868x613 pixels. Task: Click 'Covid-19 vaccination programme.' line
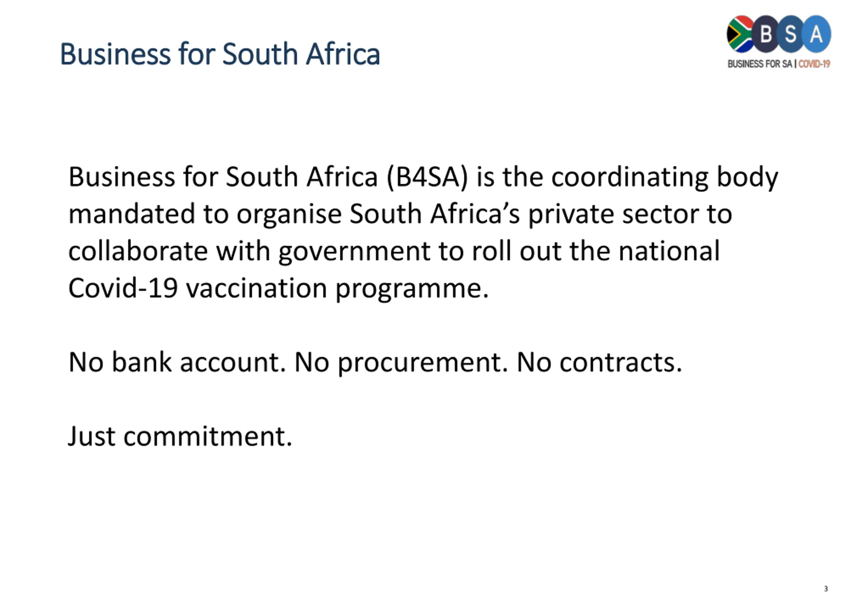click(279, 288)
